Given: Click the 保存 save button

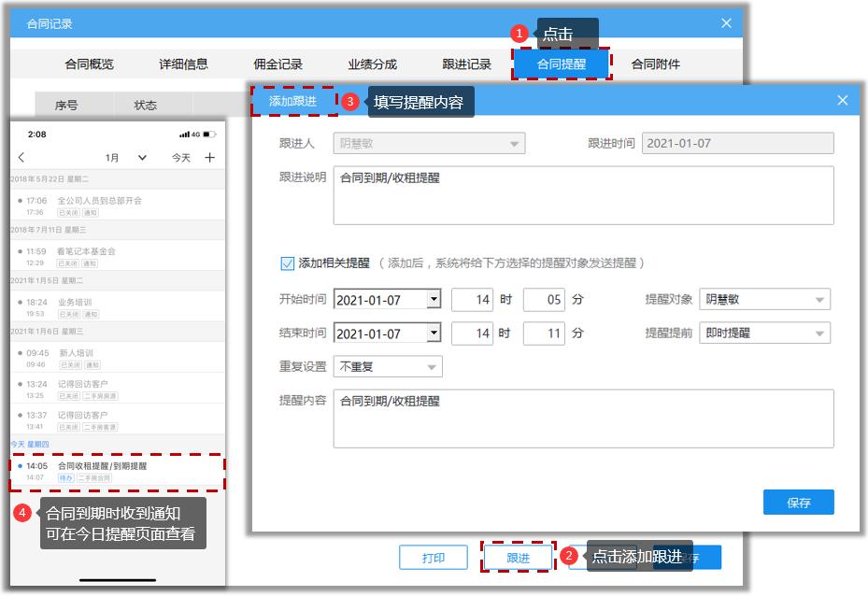Looking at the screenshot, I should click(x=797, y=502).
